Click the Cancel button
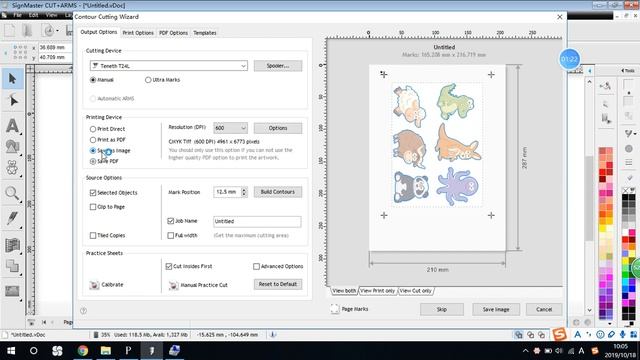640x360 pixels. (544, 309)
